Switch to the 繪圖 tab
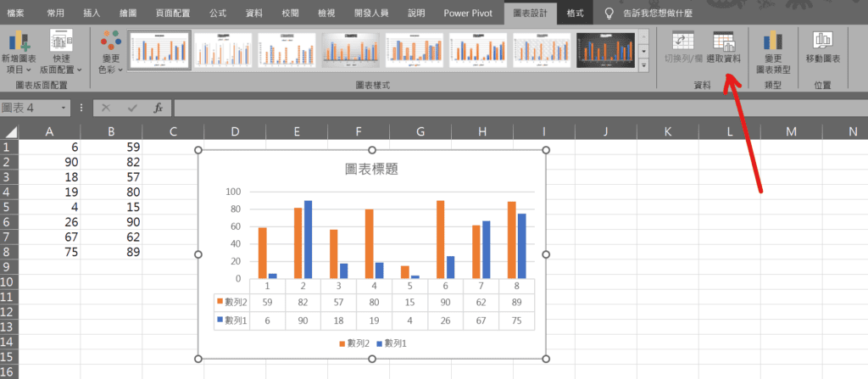 (129, 14)
